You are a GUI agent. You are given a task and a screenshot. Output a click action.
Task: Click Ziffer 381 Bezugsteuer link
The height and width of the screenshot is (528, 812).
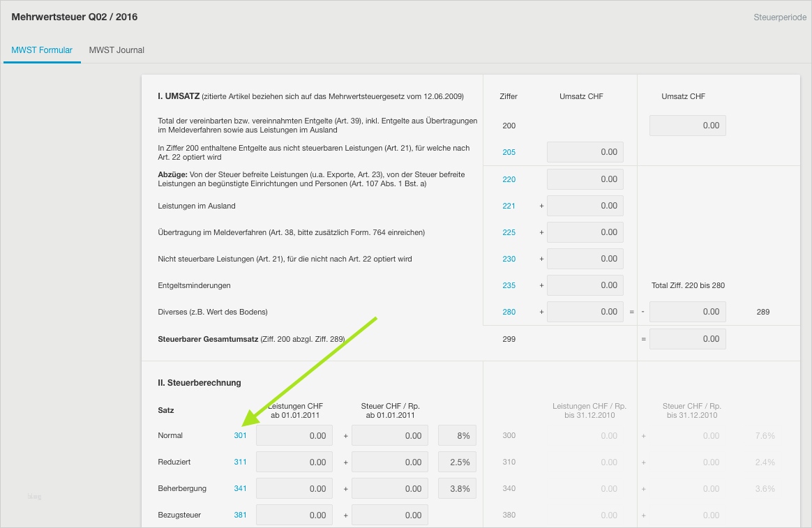[x=240, y=515]
